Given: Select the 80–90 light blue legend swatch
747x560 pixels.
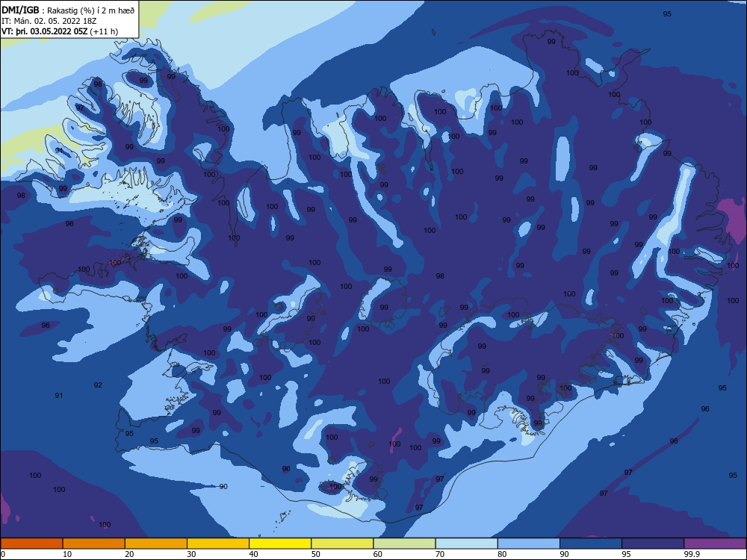Looking at the screenshot, I should (529, 544).
